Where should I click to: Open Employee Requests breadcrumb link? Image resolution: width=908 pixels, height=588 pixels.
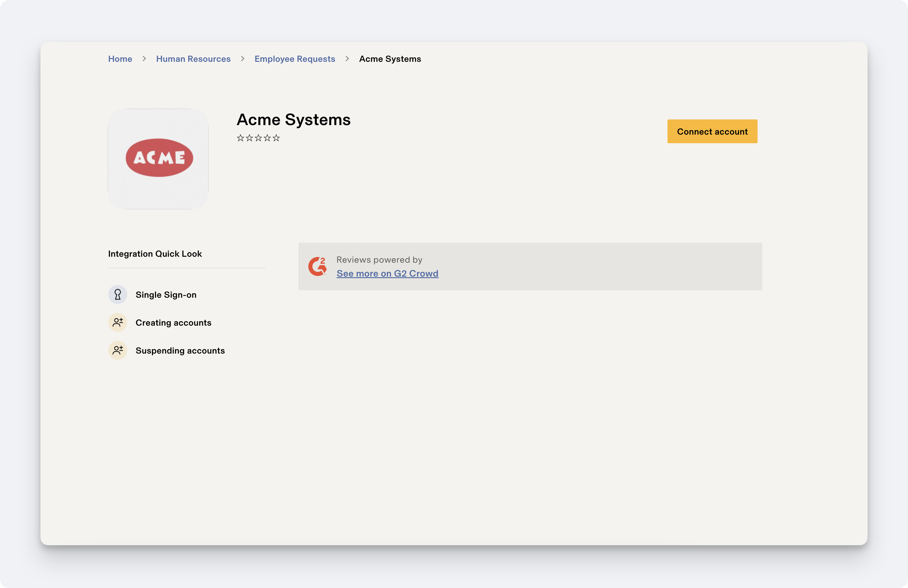pos(295,59)
